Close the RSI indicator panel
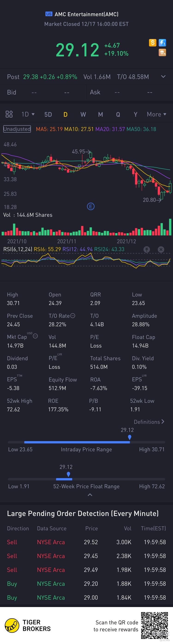 [161, 249]
